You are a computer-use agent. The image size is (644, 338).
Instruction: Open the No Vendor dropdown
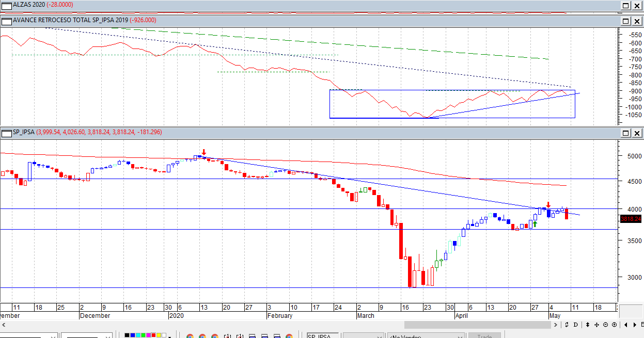point(425,335)
